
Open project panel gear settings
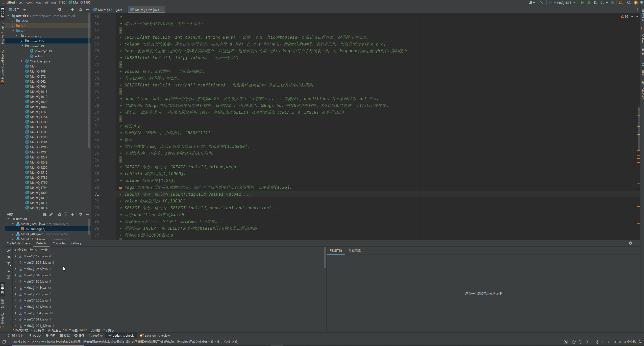81,10
